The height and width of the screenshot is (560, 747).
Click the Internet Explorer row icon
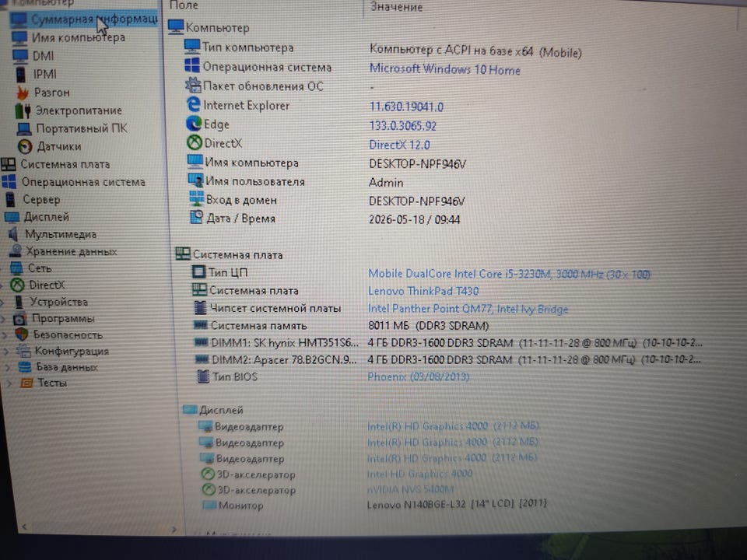click(x=194, y=105)
